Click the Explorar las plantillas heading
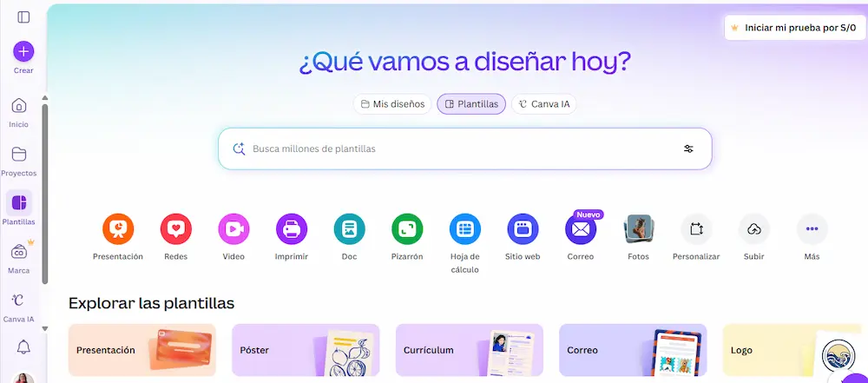Image resolution: width=868 pixels, height=383 pixels. coord(151,303)
